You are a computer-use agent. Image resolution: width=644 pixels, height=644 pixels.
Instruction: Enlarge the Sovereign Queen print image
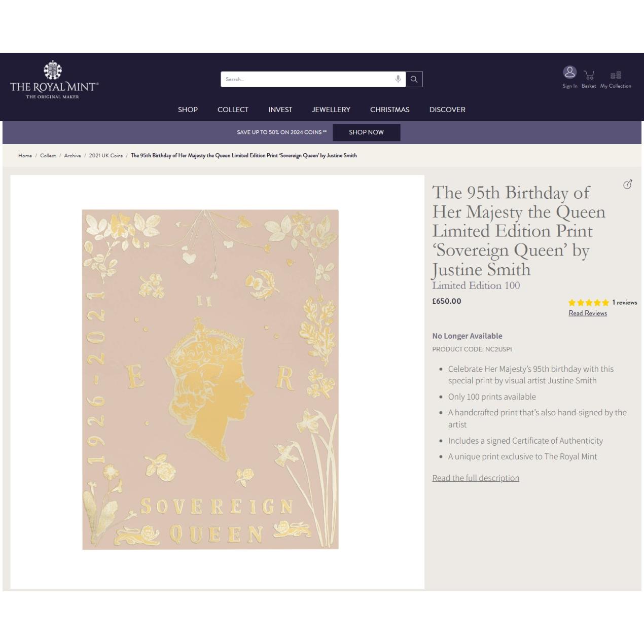click(x=210, y=379)
